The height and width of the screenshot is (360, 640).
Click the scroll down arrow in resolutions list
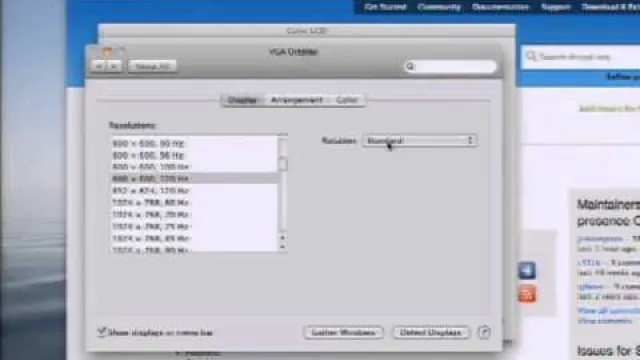click(282, 247)
